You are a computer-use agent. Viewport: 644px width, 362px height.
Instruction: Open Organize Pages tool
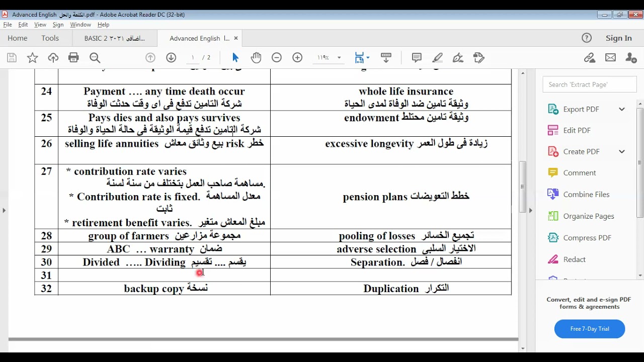click(x=589, y=216)
